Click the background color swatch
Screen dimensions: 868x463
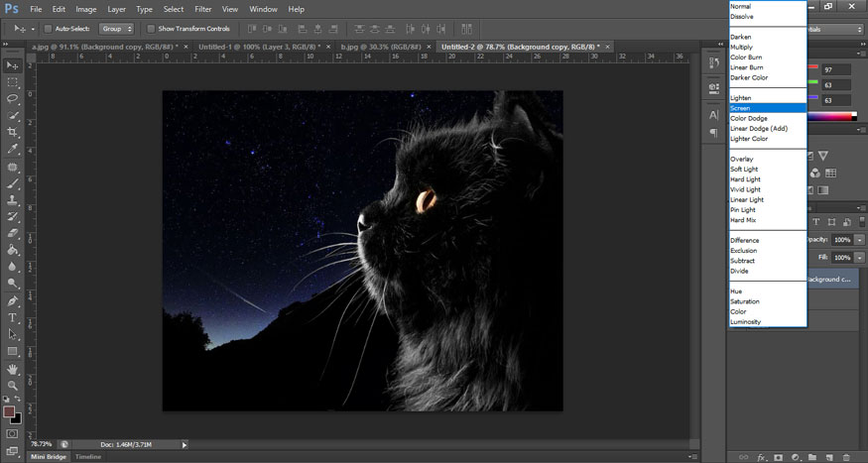tap(16, 418)
